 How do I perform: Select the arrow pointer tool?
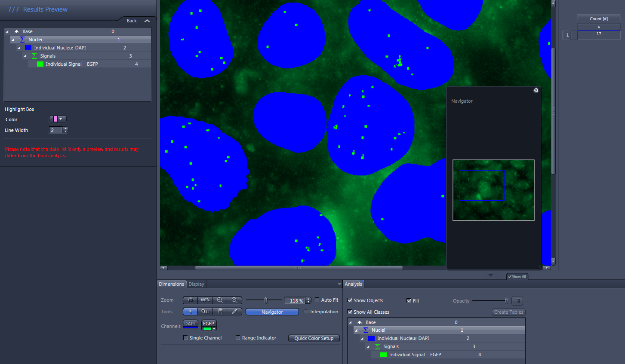point(190,312)
